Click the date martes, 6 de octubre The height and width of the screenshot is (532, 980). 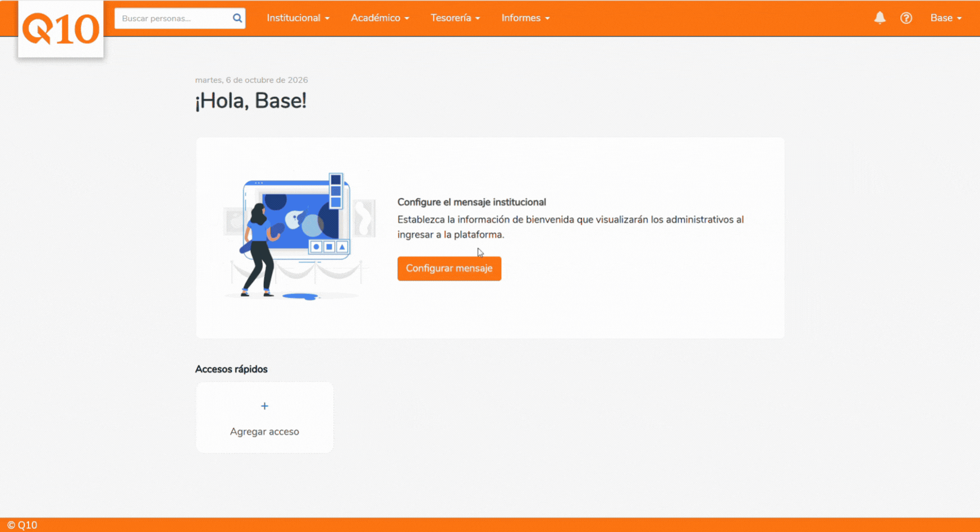coord(251,80)
